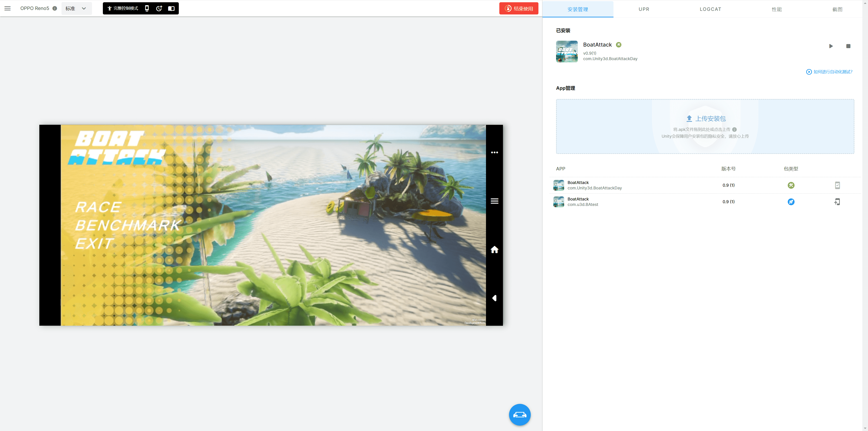
Task: Click the clock-plus extend time icon
Action: (x=159, y=8)
